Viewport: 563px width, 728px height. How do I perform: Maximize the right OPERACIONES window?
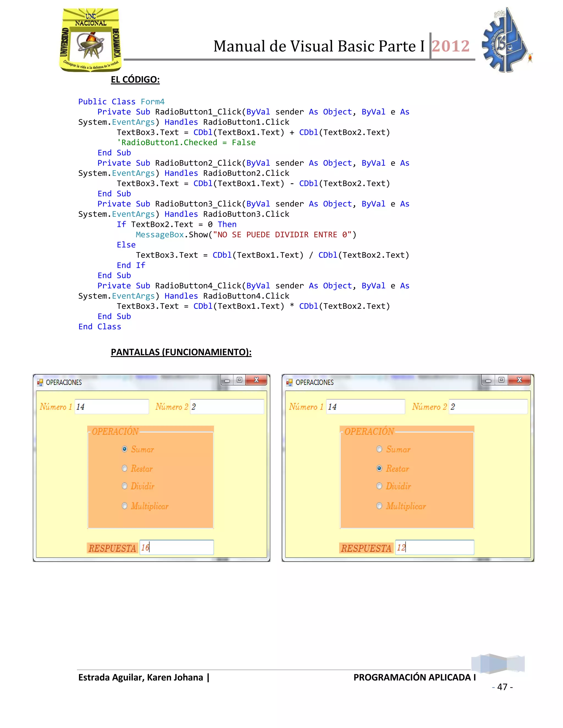[x=501, y=380]
